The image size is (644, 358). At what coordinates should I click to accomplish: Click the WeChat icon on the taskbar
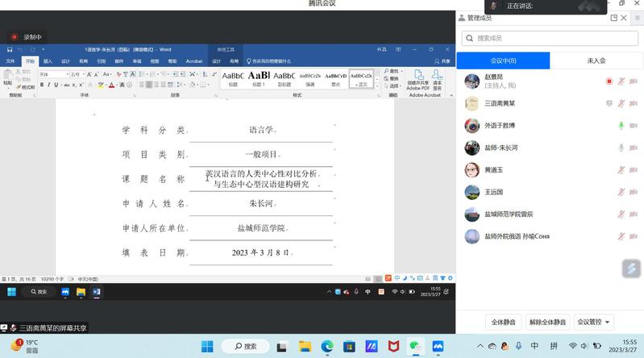415,347
